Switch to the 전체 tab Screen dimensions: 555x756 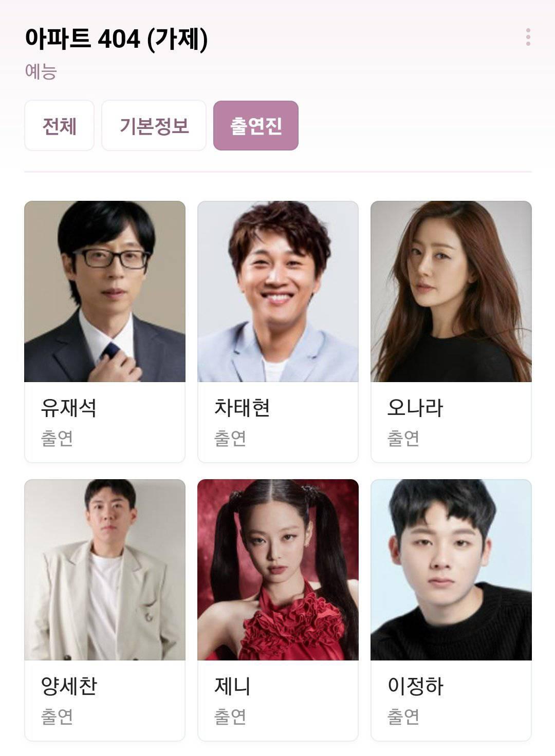(x=60, y=126)
